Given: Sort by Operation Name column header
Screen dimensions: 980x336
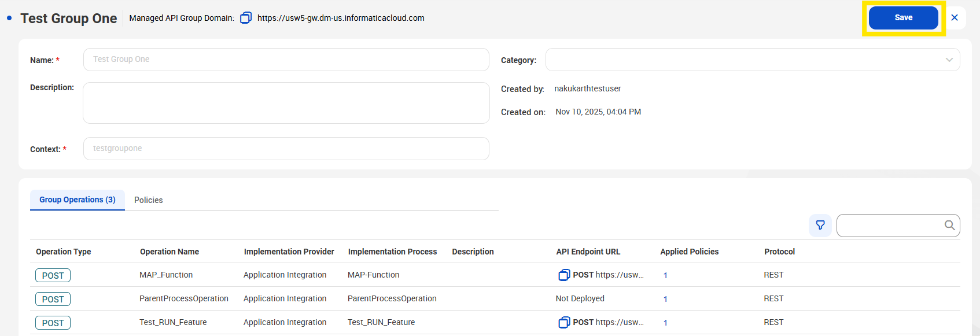Looking at the screenshot, I should coord(170,252).
